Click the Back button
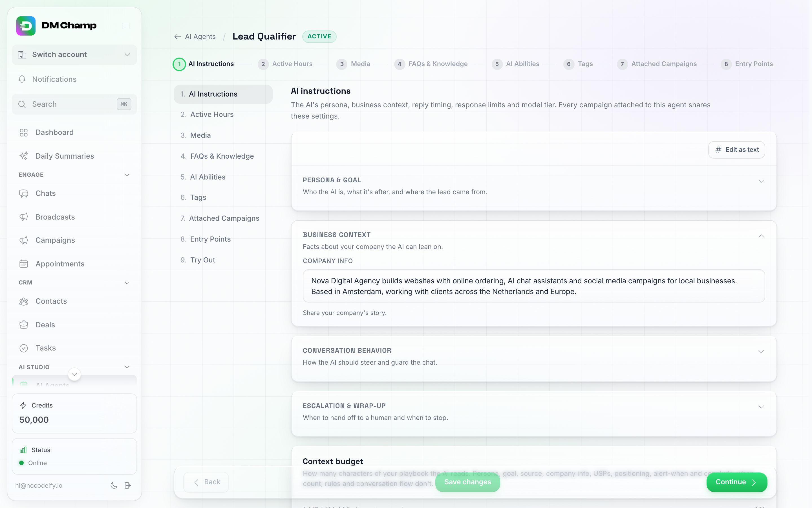This screenshot has width=812, height=508. 206,482
